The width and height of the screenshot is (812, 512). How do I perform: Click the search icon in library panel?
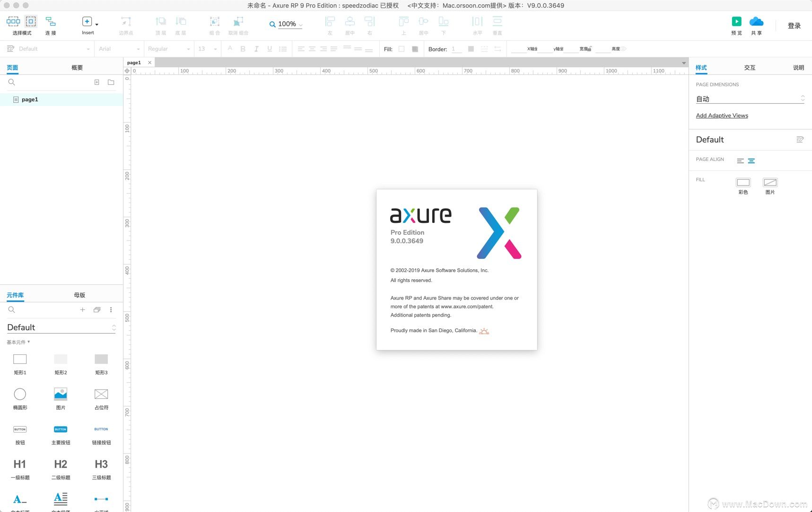point(12,310)
